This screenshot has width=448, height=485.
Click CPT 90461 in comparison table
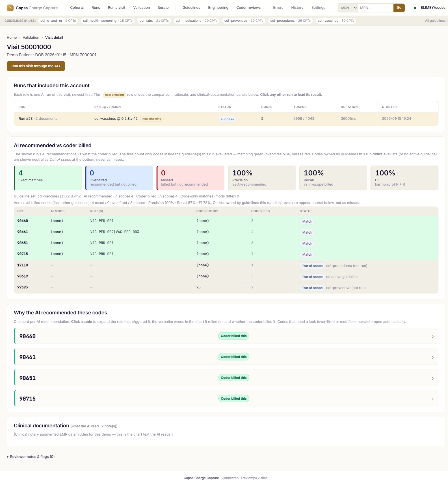click(23, 232)
